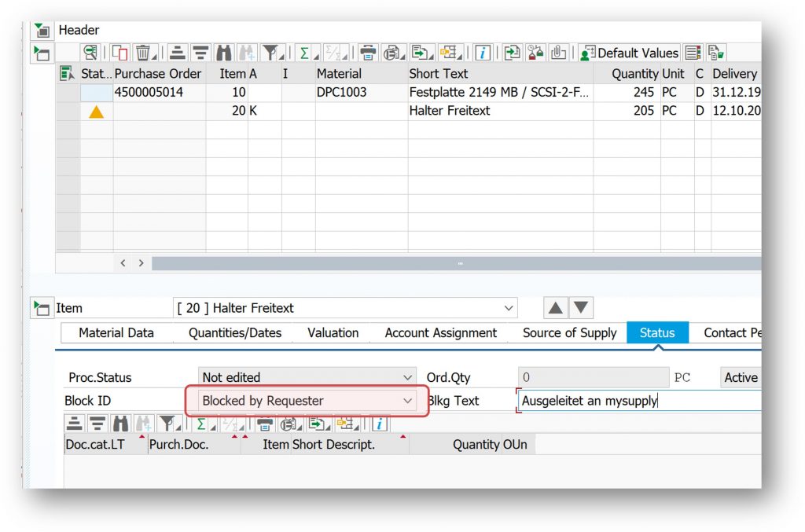Click the green arrow document icon in the overview toolbar
The height and width of the screenshot is (532, 805).
tap(512, 53)
